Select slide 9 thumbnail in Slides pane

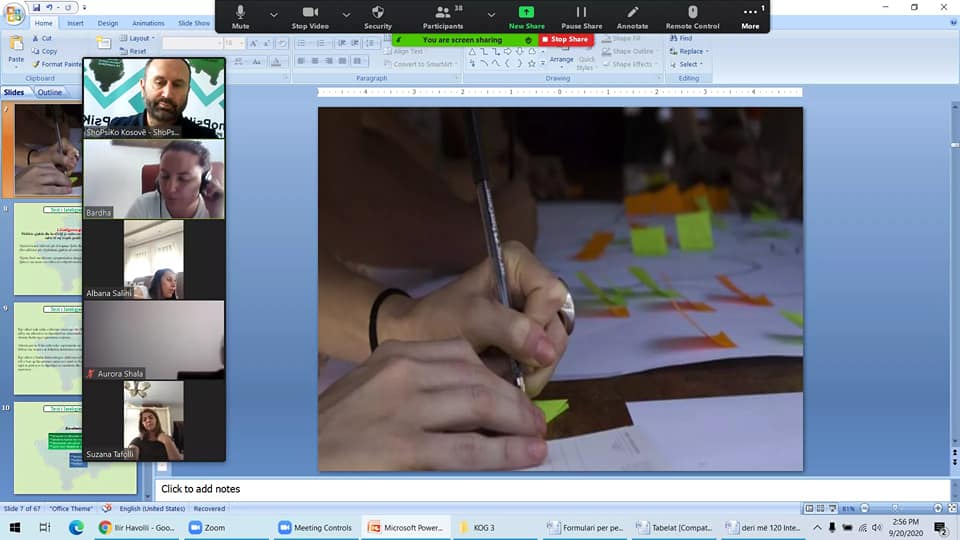coord(47,348)
